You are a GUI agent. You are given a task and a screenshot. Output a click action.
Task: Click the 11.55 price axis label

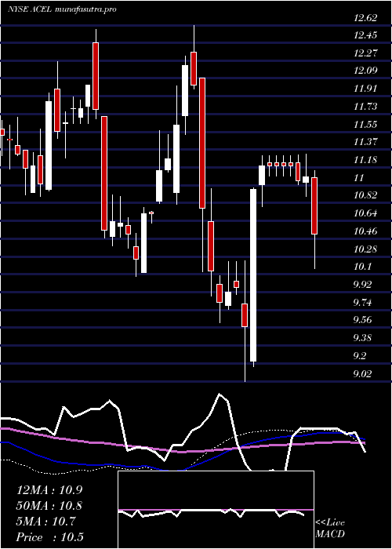pos(365,124)
